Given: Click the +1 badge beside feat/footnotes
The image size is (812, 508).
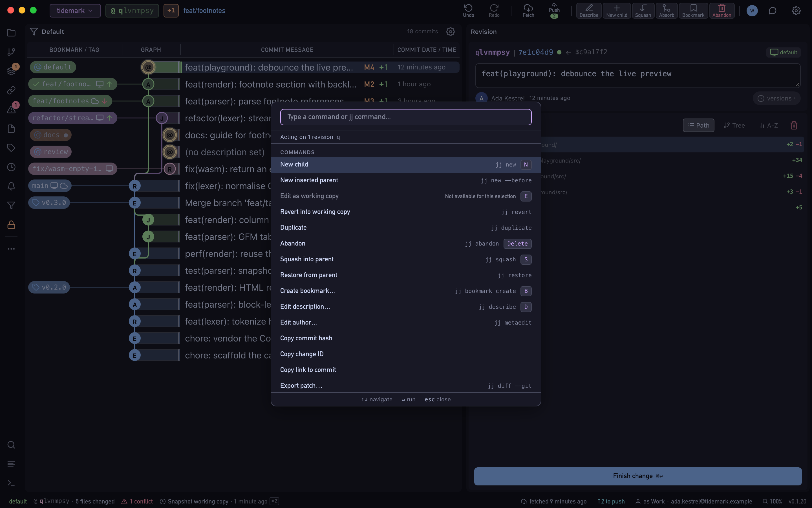Looking at the screenshot, I should coord(171,11).
